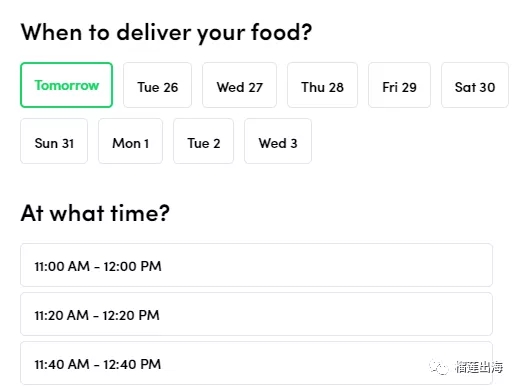Pick the 11:40 AM - 12:40 PM slot
This screenshot has width=519, height=390.
256,363
